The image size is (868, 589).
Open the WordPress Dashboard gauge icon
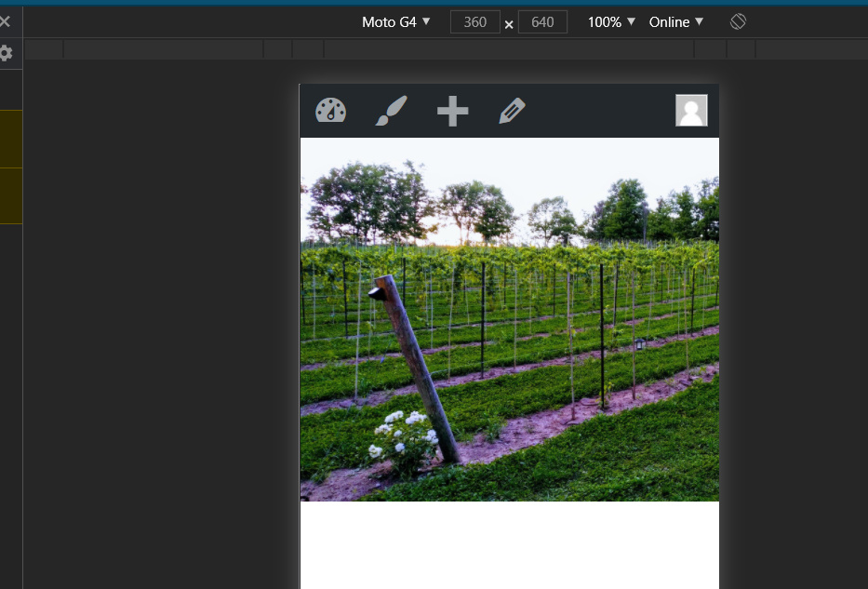[x=330, y=110]
